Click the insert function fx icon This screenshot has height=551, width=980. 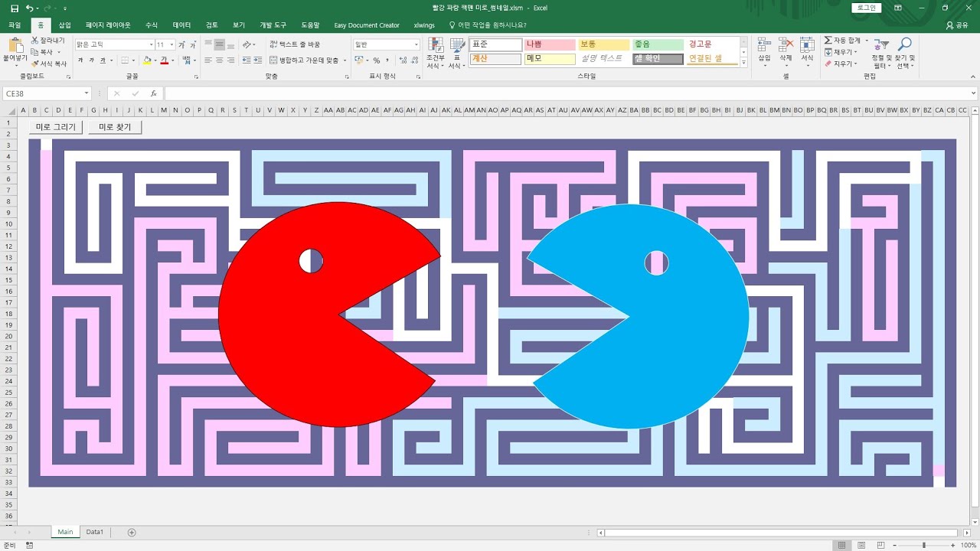click(x=153, y=93)
